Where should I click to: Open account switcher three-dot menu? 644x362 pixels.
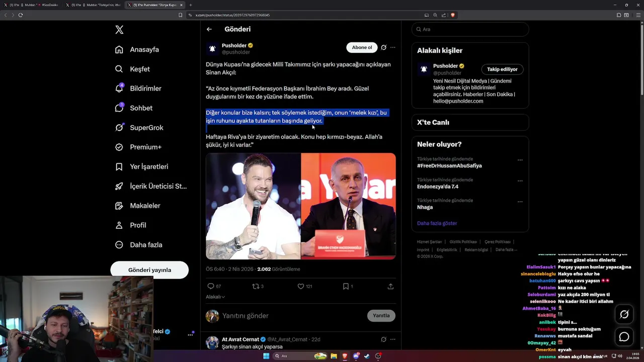[190, 334]
